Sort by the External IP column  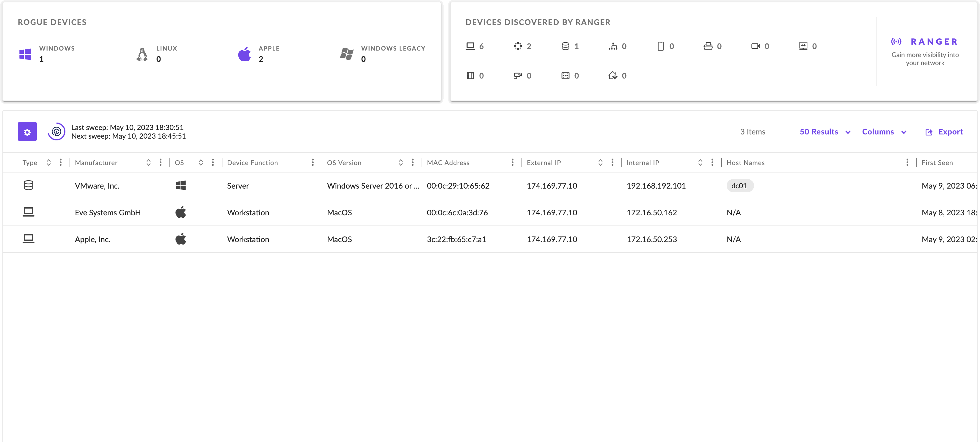coord(600,163)
